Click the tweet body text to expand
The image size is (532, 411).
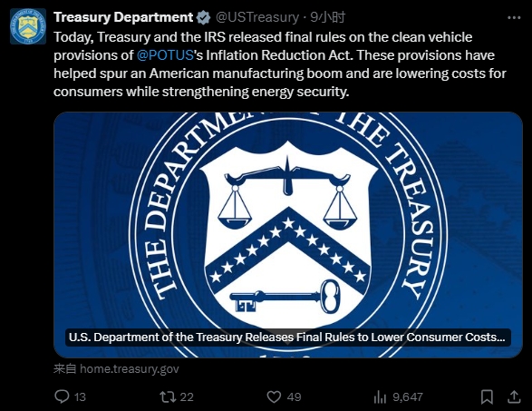pos(279,64)
